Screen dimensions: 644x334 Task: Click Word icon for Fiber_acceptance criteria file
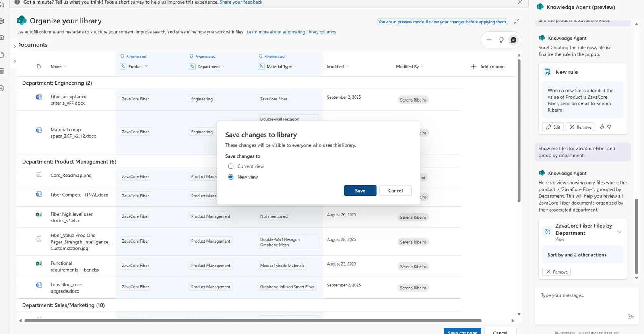[39, 97]
